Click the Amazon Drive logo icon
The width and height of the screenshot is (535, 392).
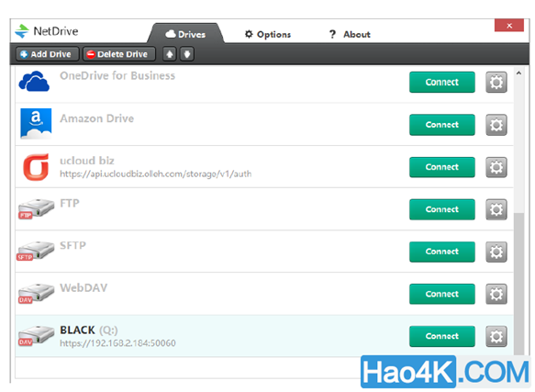coord(36,124)
